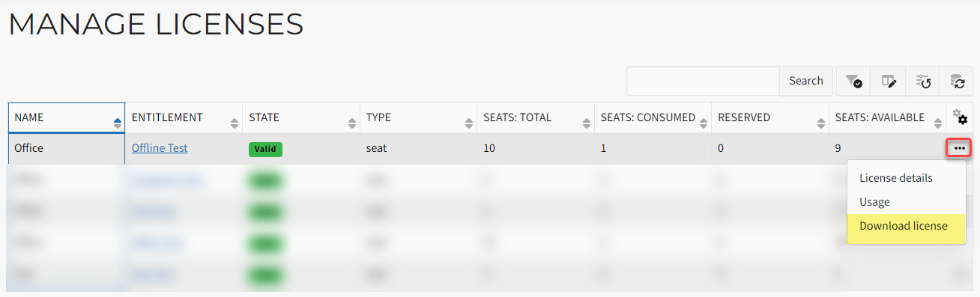Sort by ENTITLEMENT column arrows
The width and height of the screenshot is (980, 297).
(235, 123)
